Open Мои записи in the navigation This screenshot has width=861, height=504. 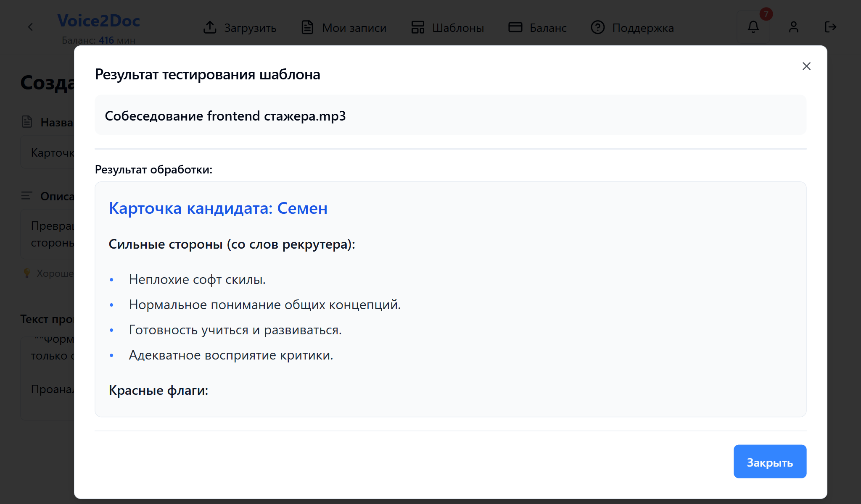click(343, 28)
